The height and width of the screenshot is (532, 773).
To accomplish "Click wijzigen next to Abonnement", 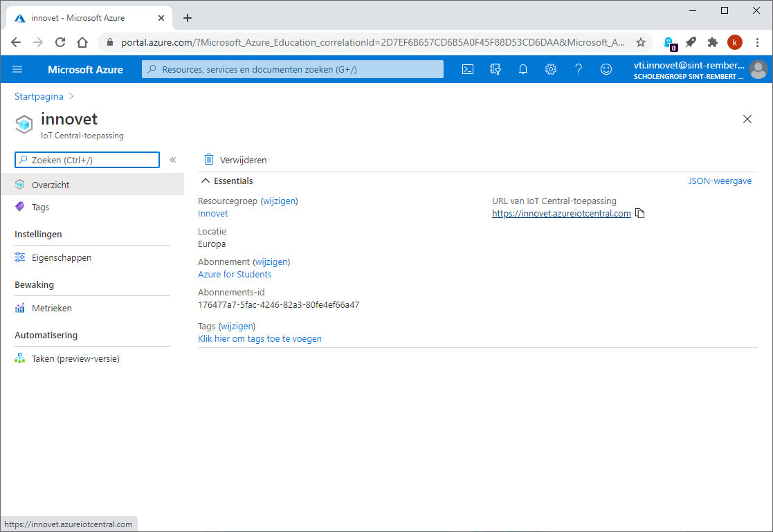I will [x=271, y=262].
